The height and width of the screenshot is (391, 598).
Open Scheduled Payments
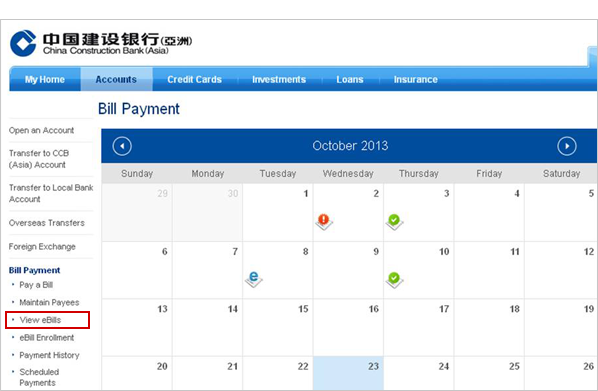coord(39,377)
